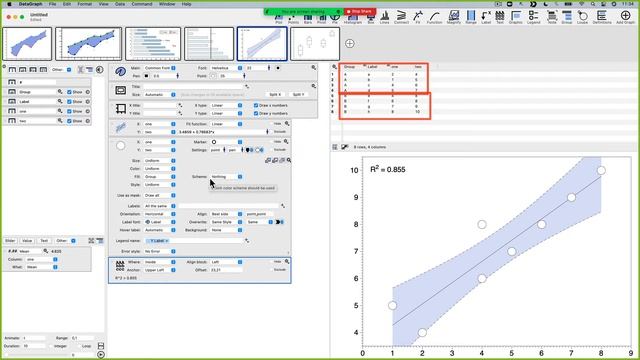The height and width of the screenshot is (360, 640).
Task: Open the Marker dropdown
Action: [x=226, y=142]
